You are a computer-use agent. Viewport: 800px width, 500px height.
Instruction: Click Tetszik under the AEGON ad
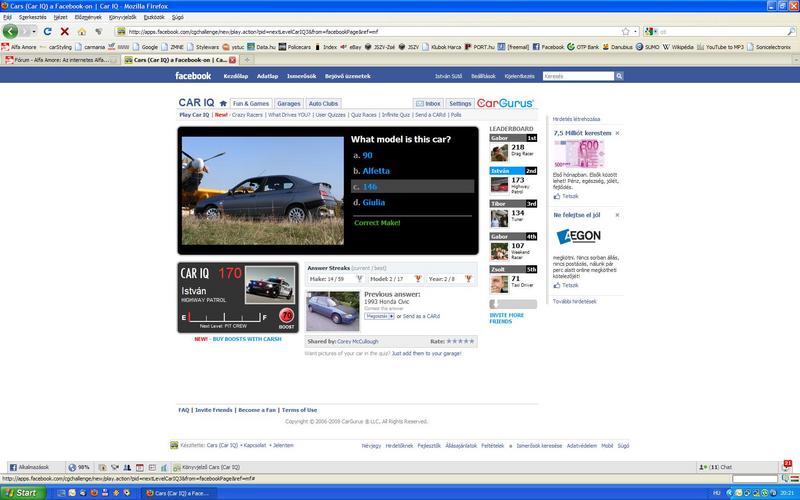point(570,286)
